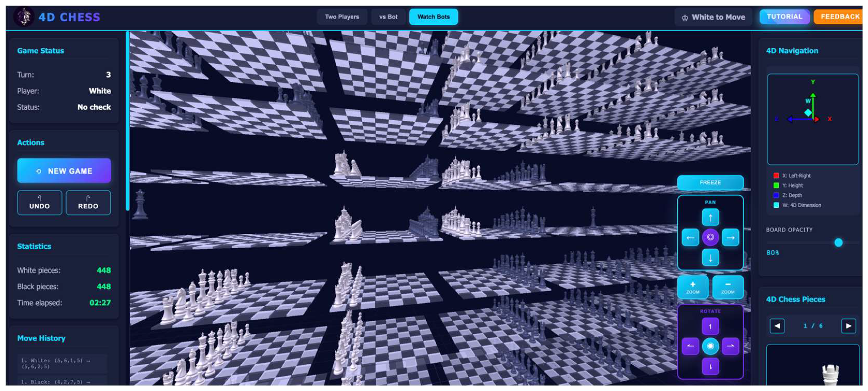The image size is (868, 391).
Task: Click the cyan W 4D Dimension swatch
Action: [x=776, y=205]
